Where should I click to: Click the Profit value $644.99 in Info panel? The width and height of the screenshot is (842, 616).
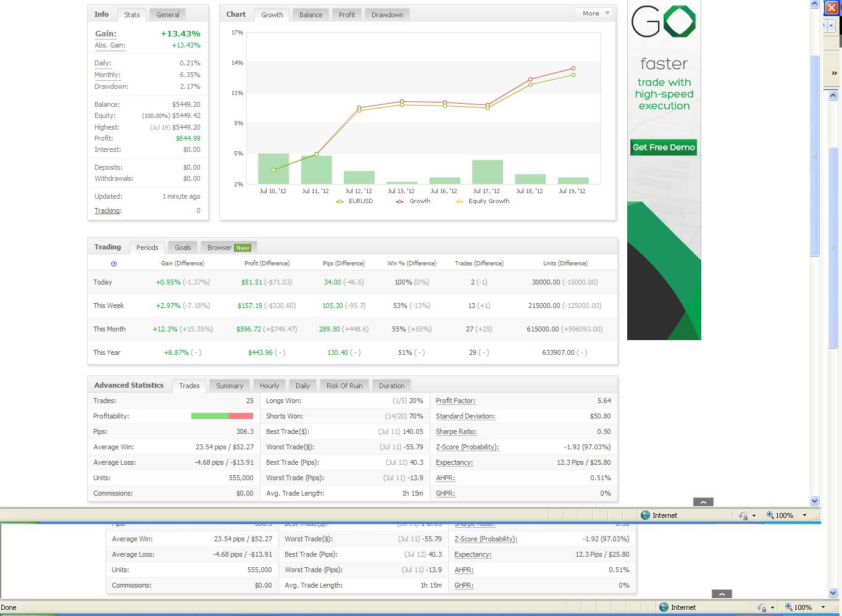pos(188,138)
